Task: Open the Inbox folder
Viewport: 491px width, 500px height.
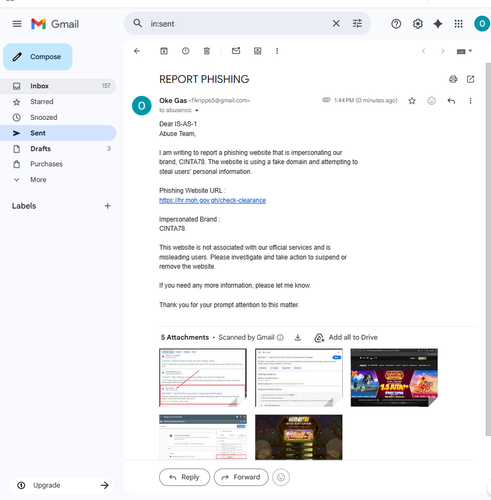Action: click(58, 86)
